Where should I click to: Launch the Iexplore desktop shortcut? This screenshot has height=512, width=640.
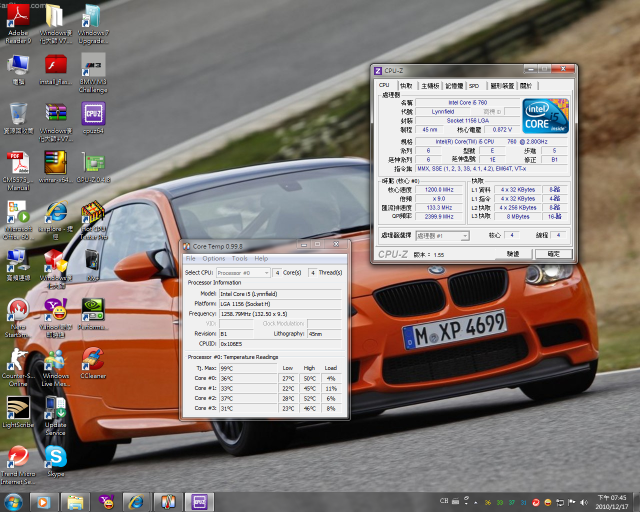56,220
